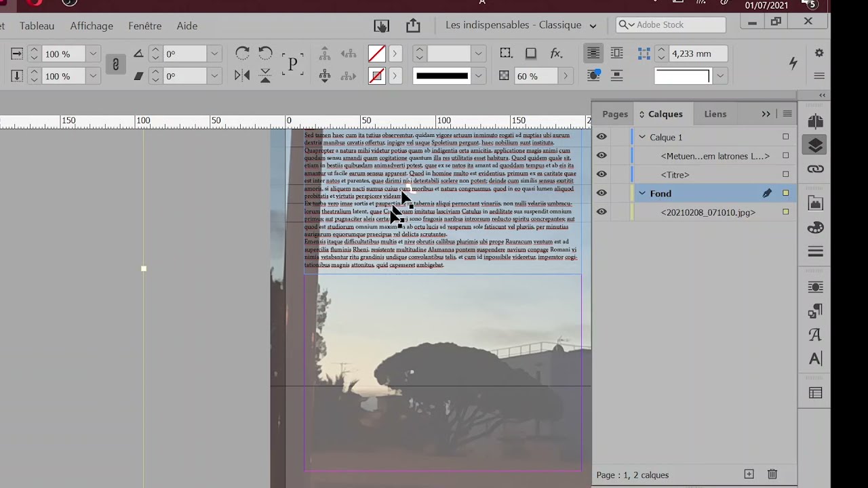868x488 pixels.
Task: Open the Fenêtre menu
Action: click(x=145, y=26)
